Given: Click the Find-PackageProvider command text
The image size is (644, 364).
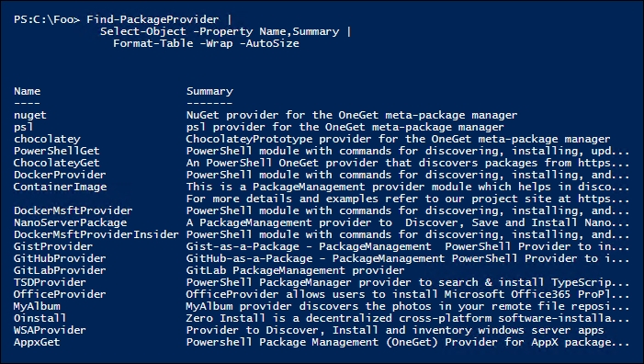Looking at the screenshot, I should (153, 19).
